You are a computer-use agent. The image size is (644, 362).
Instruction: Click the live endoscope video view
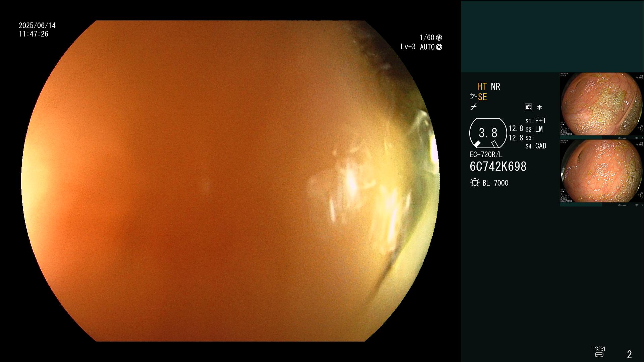point(230,181)
